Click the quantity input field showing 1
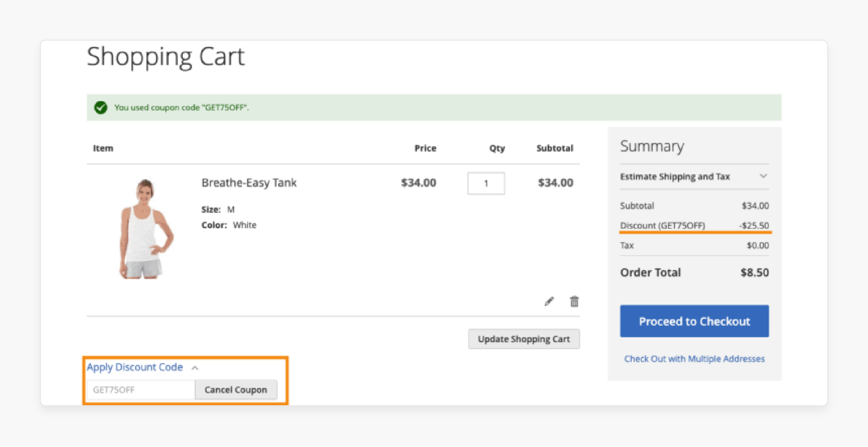Screen dimensions: 868x447 tap(486, 183)
